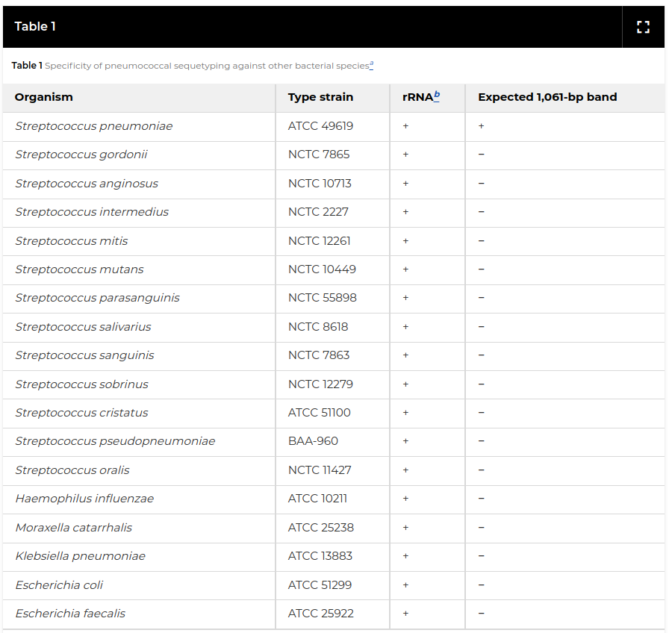Expand Table 1 to full screen
This screenshot has width=672, height=633.
pos(643,28)
